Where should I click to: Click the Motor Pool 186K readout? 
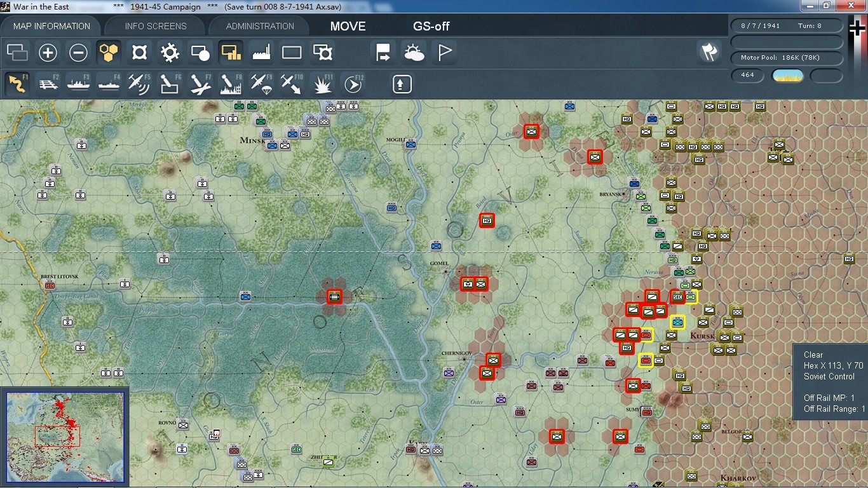pyautogui.click(x=787, y=58)
